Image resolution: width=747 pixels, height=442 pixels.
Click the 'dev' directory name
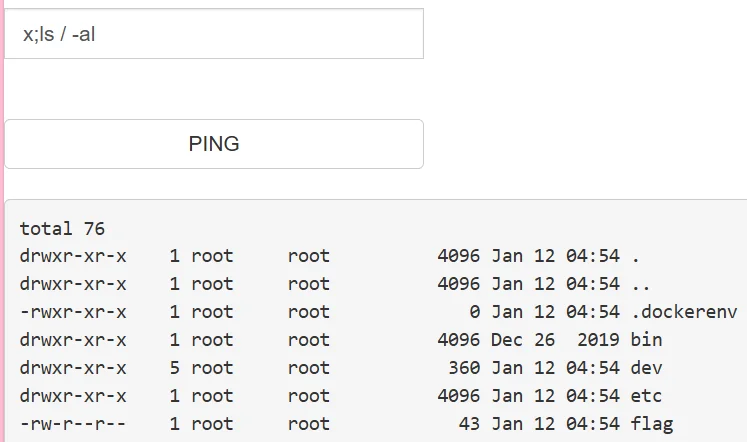click(646, 368)
